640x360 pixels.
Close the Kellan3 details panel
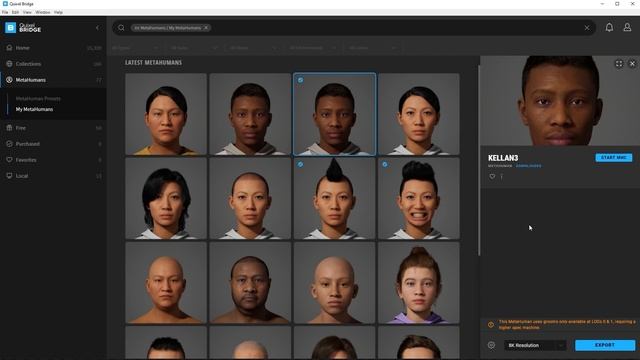coord(632,64)
